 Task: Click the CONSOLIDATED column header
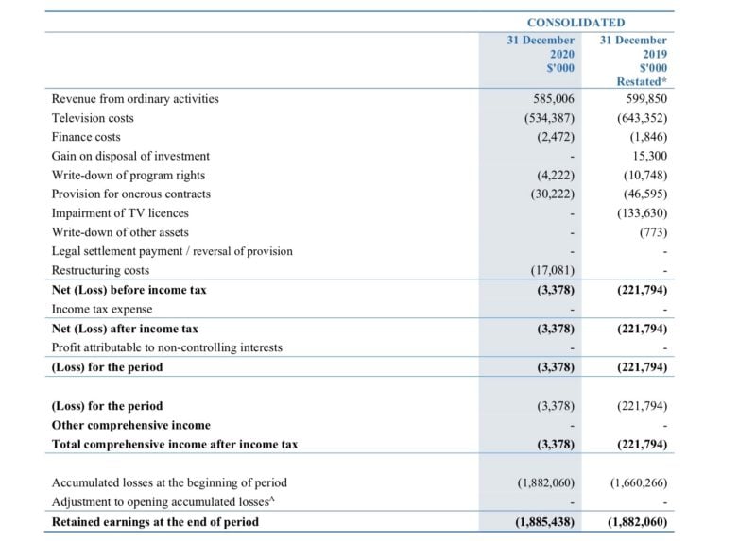[x=576, y=22]
